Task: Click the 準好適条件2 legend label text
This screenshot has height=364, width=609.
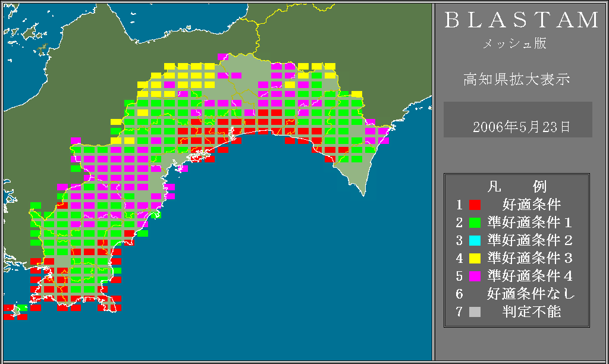Action: (x=529, y=241)
